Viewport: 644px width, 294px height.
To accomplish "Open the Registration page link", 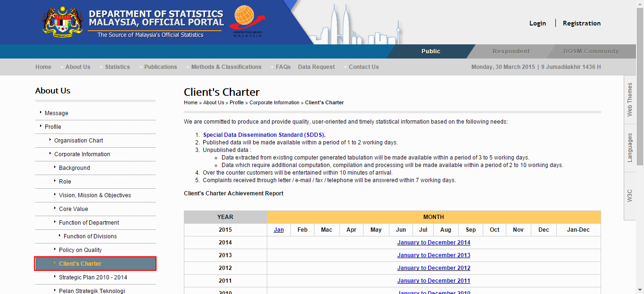I will click(x=581, y=23).
